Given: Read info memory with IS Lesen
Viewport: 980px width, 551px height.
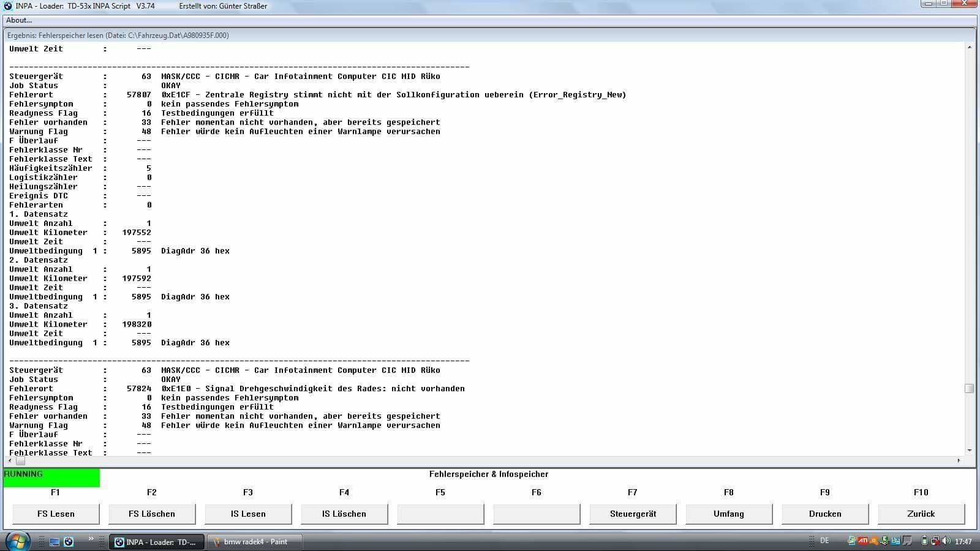Looking at the screenshot, I should (x=248, y=514).
